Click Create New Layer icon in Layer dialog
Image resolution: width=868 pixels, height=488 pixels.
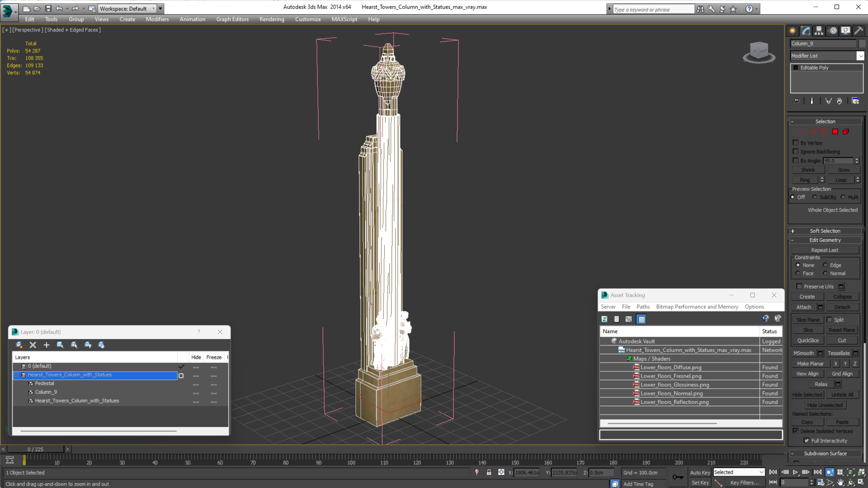coord(19,344)
